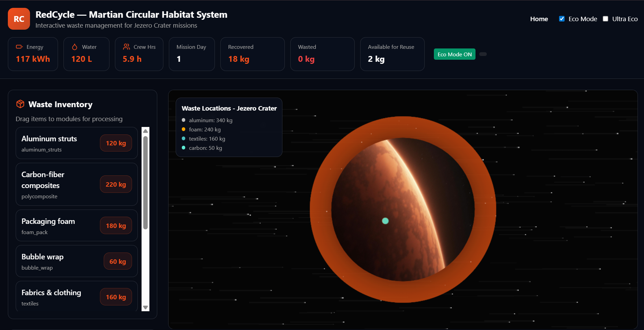Click the carbon legend dot
644x330 pixels.
pyautogui.click(x=184, y=148)
